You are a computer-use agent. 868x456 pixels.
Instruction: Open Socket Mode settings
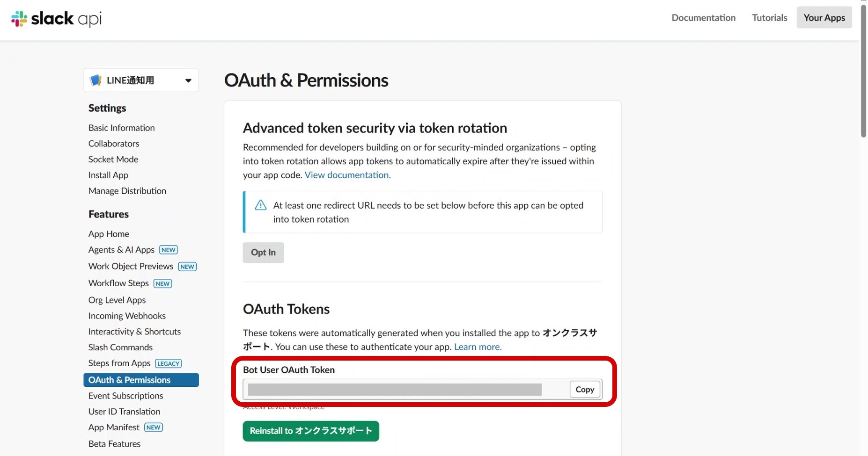click(x=113, y=159)
